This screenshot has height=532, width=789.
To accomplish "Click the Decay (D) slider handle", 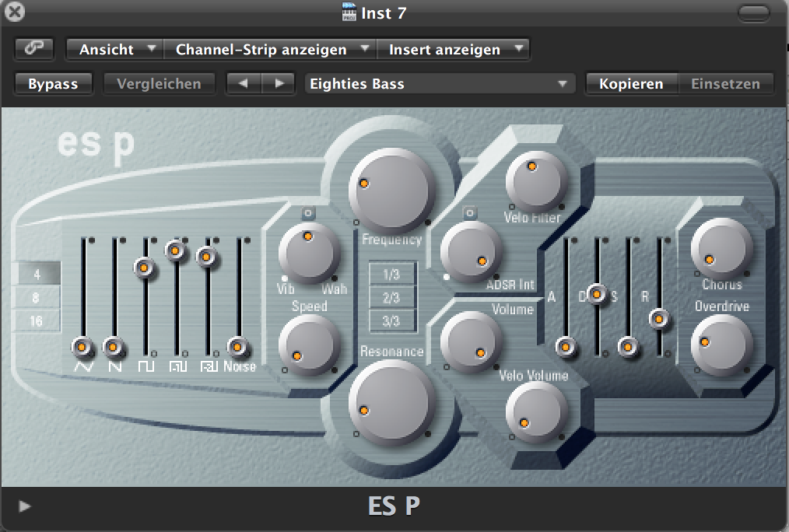I will click(x=597, y=294).
